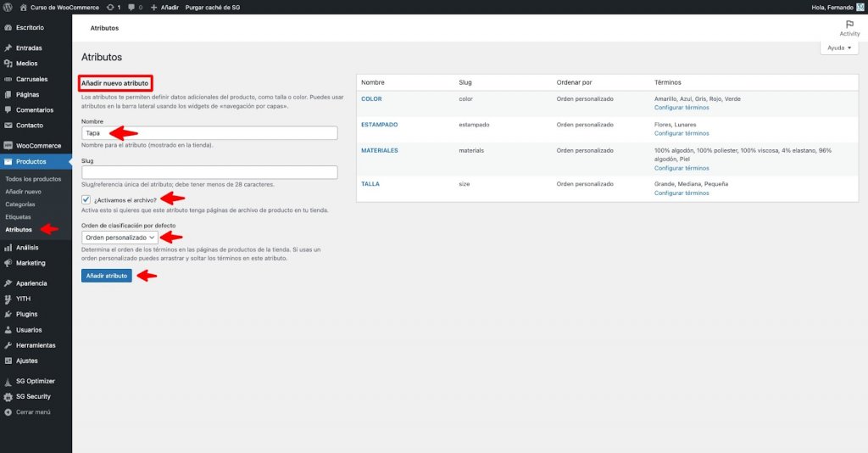Open Añadir nuevo under Productos
The width and height of the screenshot is (868, 453).
click(23, 192)
